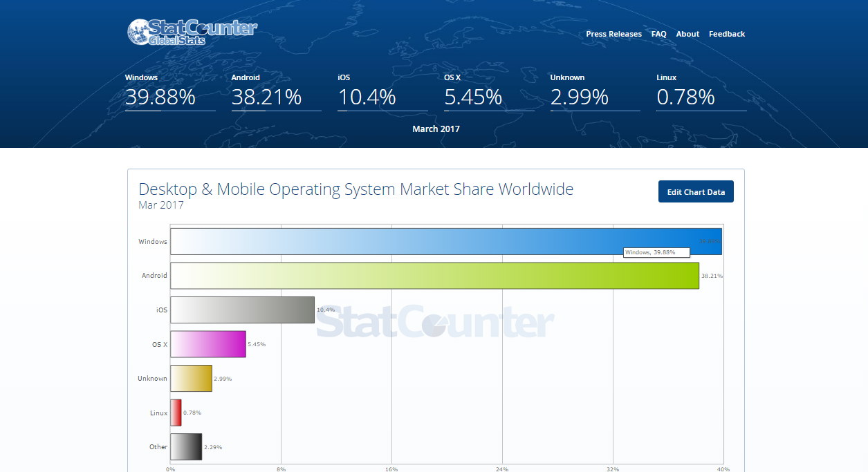The width and height of the screenshot is (868, 472).
Task: Select the Windows 39.88% header stat
Action: [170, 91]
